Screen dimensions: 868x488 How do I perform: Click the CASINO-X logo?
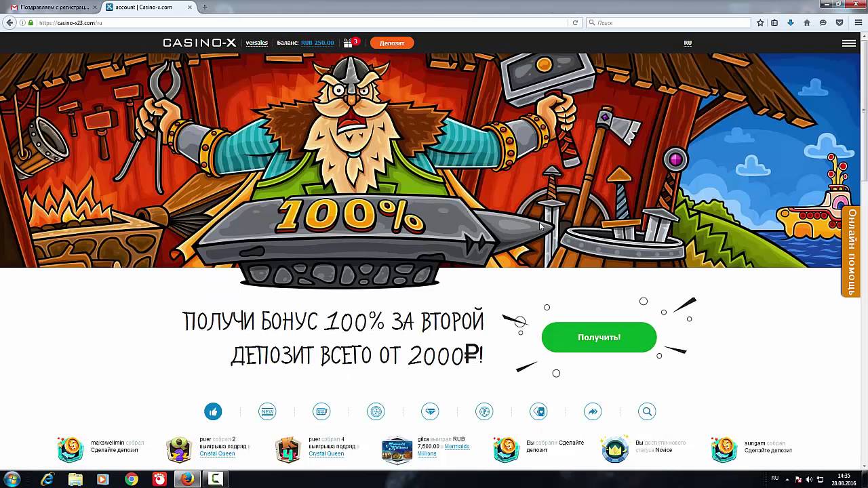tap(199, 43)
